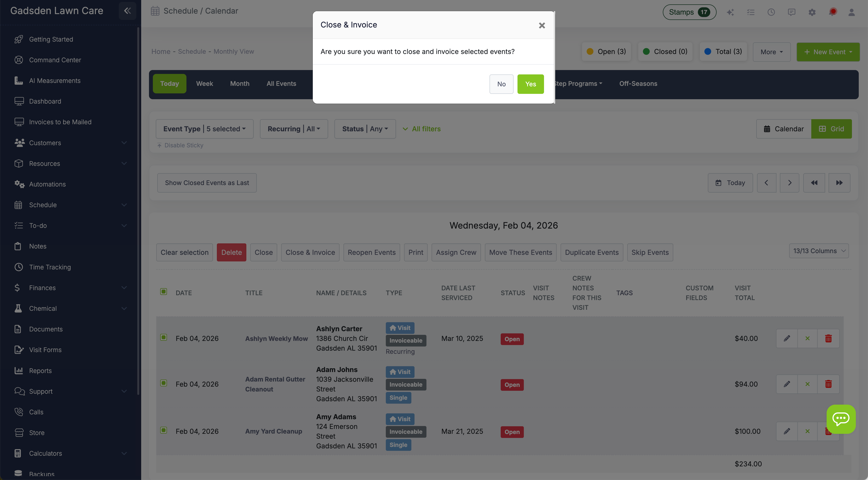
Task: Click the Reopen Events button
Action: [x=371, y=252]
